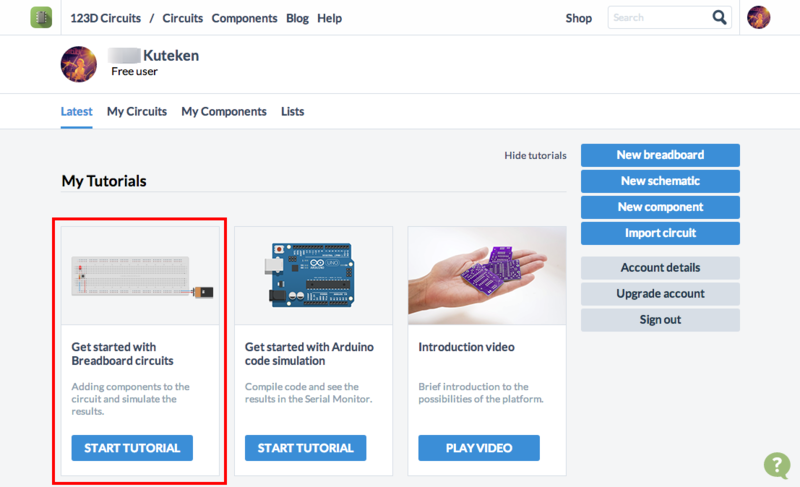
Task: Click the PLAY VIDEO button
Action: (x=479, y=448)
